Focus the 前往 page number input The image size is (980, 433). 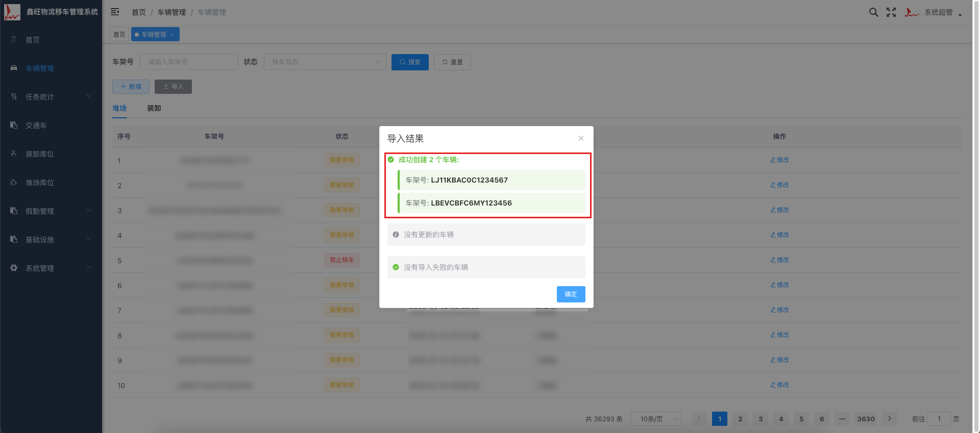[x=939, y=419]
